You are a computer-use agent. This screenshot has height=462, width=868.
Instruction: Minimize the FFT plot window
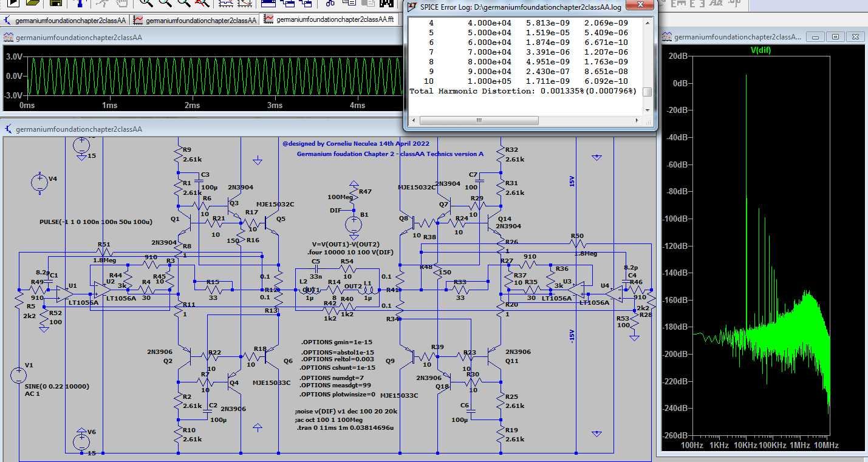[816, 37]
